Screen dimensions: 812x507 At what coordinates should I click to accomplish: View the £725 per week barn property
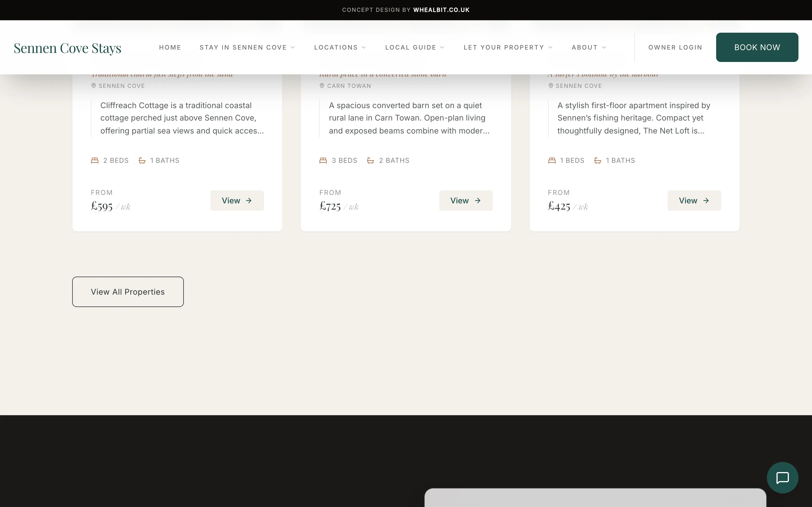coord(466,201)
